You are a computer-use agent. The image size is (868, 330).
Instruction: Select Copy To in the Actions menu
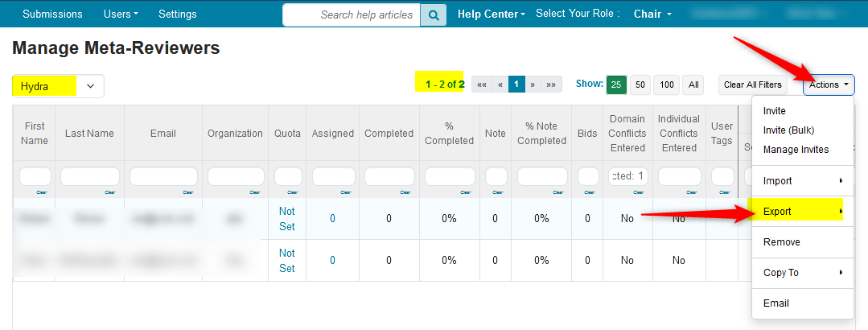click(x=800, y=273)
